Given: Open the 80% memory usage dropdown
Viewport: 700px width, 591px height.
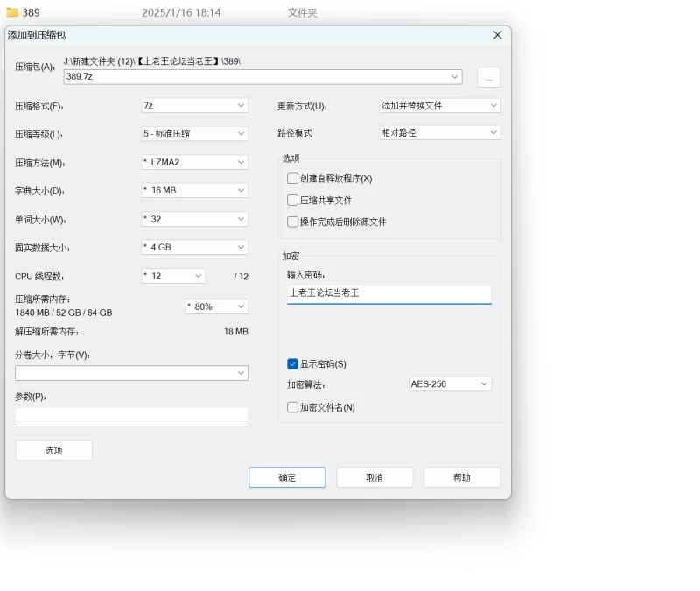Looking at the screenshot, I should (216, 307).
